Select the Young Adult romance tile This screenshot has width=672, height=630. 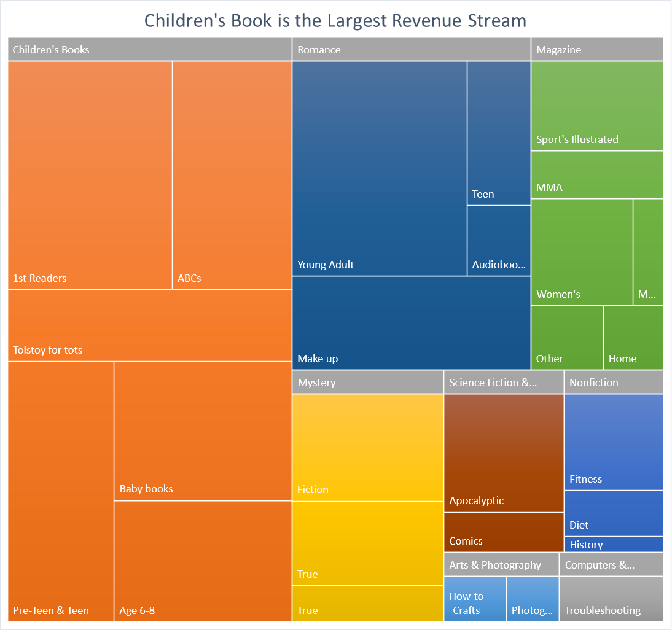tap(379, 169)
